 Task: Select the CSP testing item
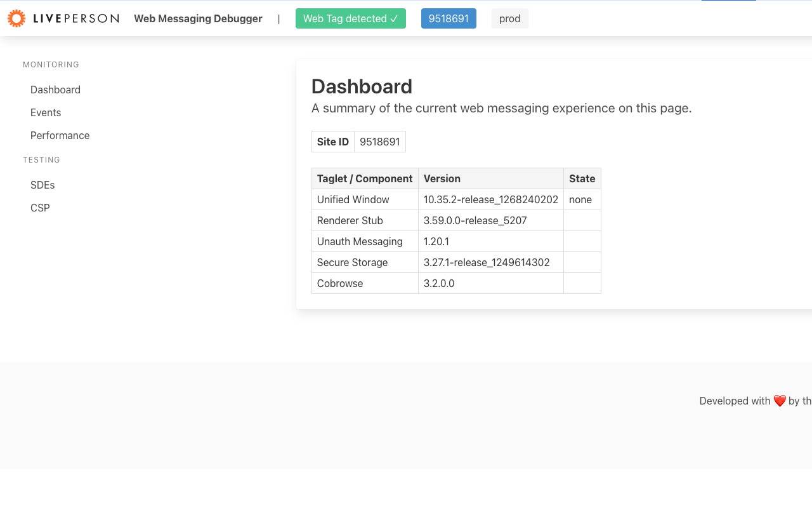click(x=40, y=208)
